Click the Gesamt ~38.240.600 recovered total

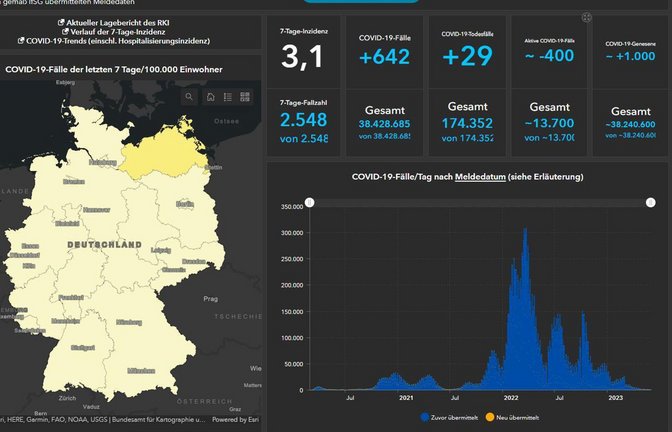630,124
